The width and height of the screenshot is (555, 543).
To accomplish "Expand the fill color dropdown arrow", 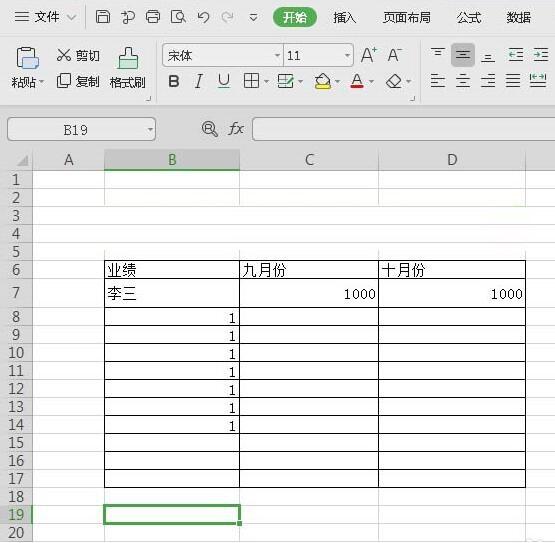I will (x=337, y=82).
